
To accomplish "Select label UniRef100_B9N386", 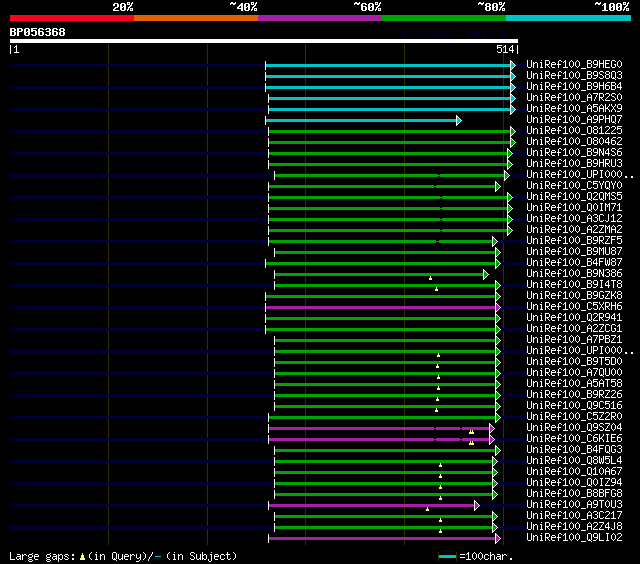I will coord(574,274).
